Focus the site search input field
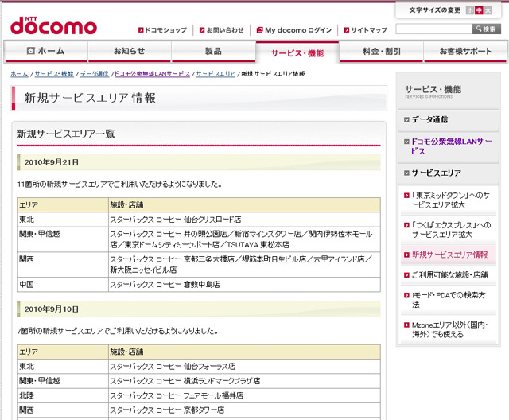This screenshot has height=420, width=509. coord(433,29)
